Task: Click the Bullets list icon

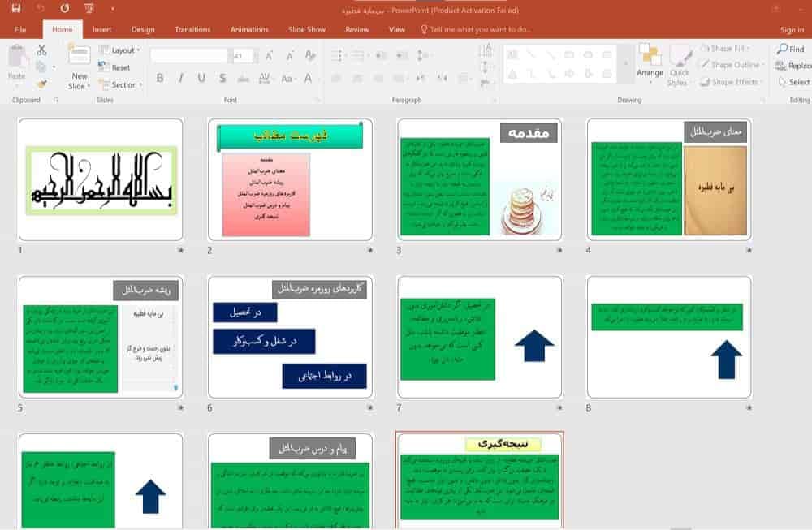Action: point(338,55)
